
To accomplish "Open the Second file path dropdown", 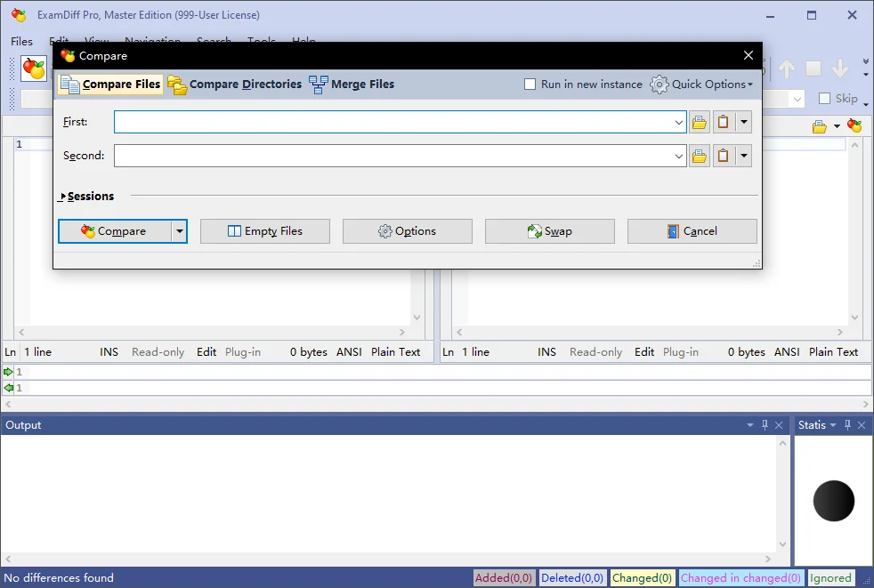I will tap(678, 156).
